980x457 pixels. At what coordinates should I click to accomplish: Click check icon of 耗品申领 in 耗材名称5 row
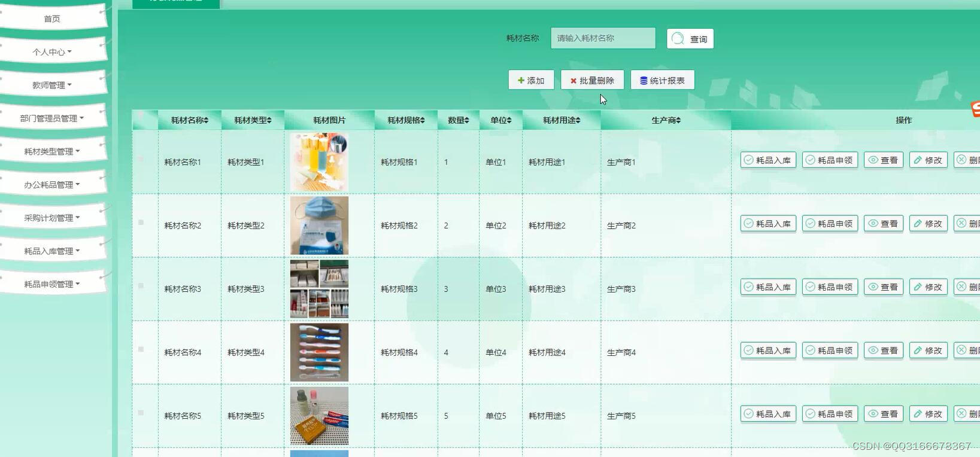(810, 413)
